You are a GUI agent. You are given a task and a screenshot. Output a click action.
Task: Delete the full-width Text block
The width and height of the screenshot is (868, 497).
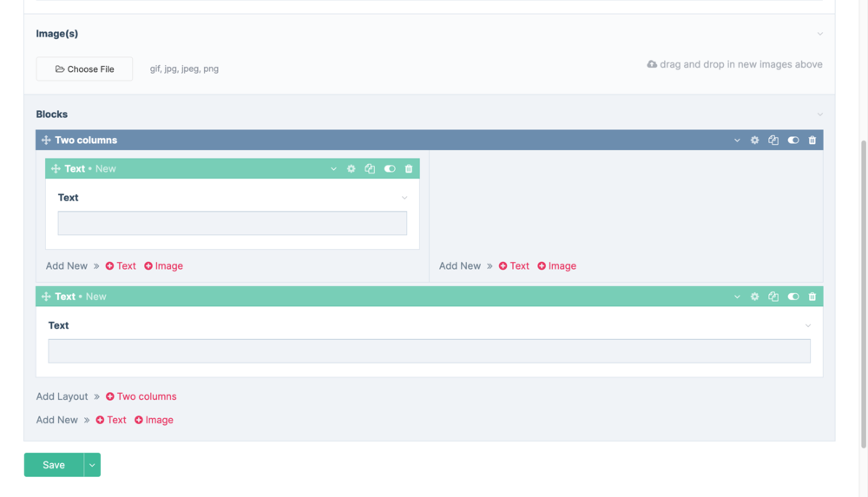[812, 297]
